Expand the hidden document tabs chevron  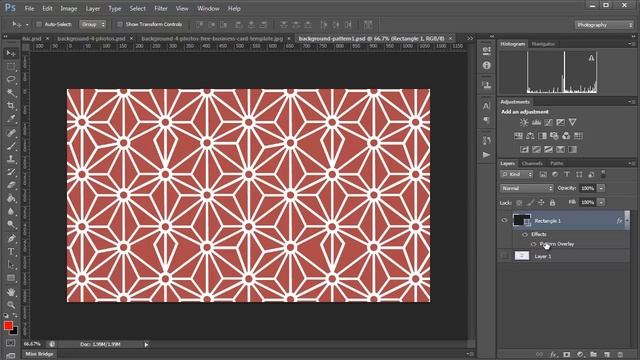click(x=470, y=38)
